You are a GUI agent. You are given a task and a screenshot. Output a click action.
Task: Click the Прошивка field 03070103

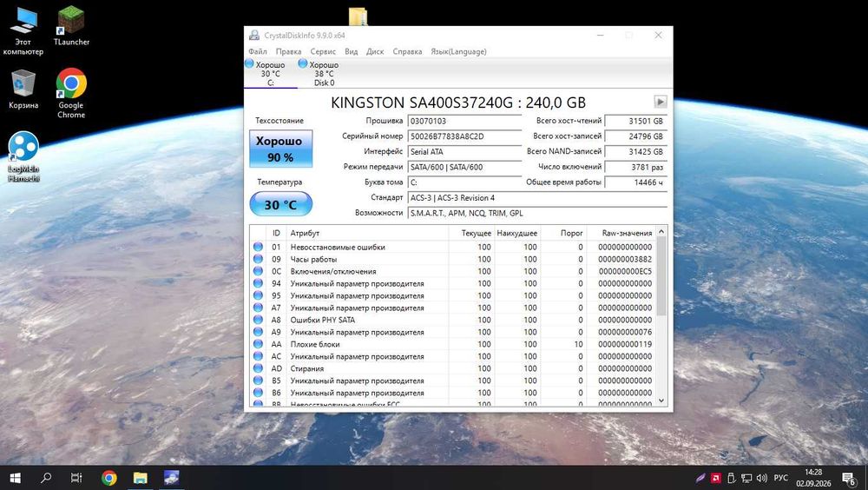(x=464, y=121)
